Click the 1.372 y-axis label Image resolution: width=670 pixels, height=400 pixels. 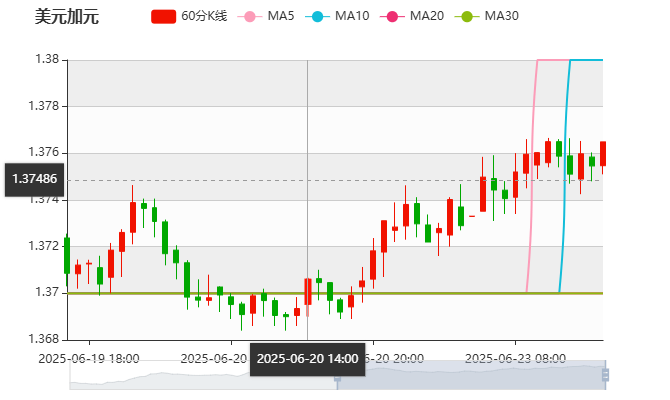pyautogui.click(x=44, y=246)
